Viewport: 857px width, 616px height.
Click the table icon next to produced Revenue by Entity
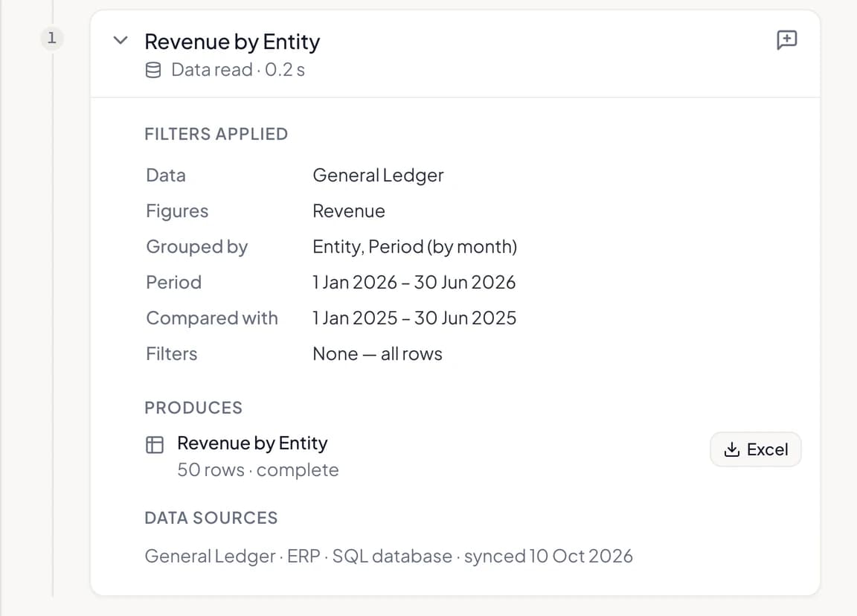155,444
